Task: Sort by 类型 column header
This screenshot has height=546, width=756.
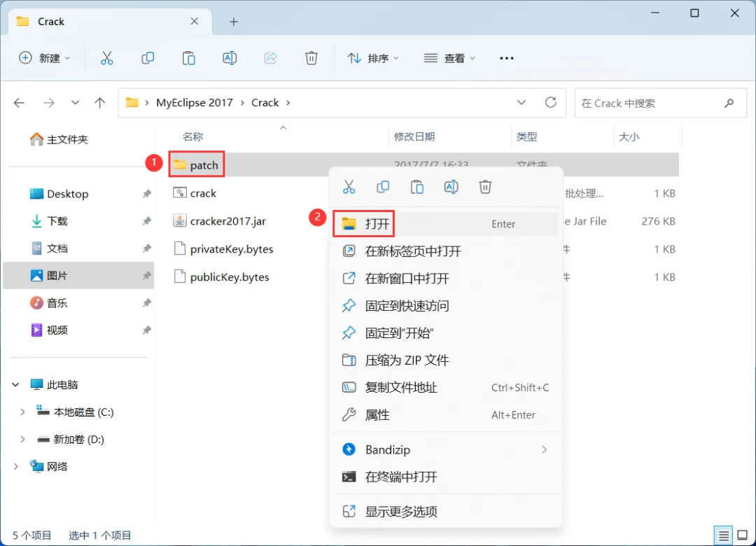Action: click(x=526, y=137)
